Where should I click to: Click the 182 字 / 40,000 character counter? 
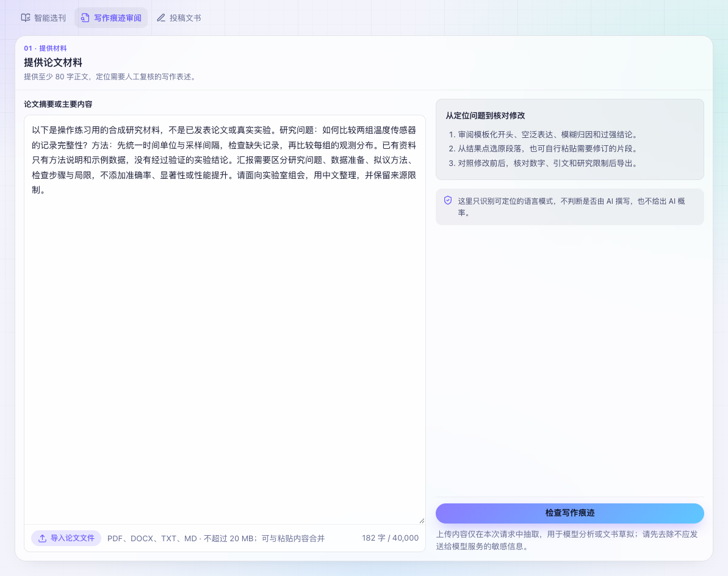click(x=390, y=538)
